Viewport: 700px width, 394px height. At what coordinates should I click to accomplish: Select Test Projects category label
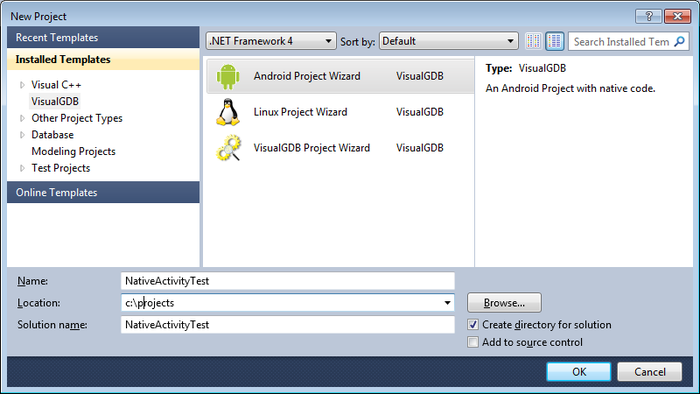(61, 168)
